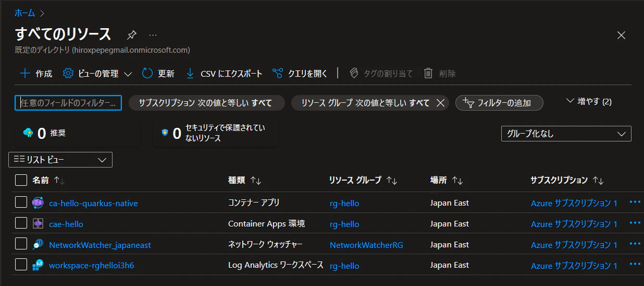The height and width of the screenshot is (286, 644).
Task: Open the query with クエリを開く
Action: tap(300, 74)
